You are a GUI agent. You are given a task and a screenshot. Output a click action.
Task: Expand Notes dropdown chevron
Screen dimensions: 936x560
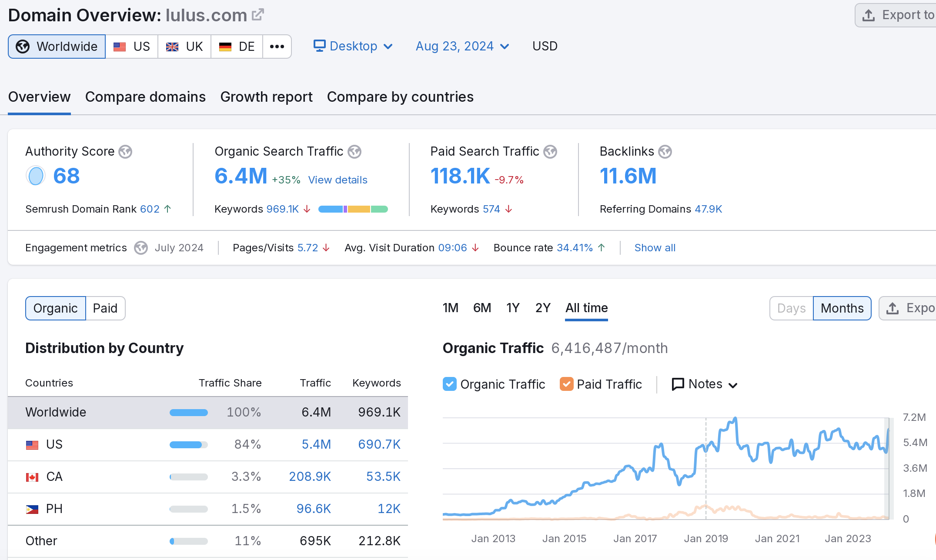pyautogui.click(x=733, y=385)
